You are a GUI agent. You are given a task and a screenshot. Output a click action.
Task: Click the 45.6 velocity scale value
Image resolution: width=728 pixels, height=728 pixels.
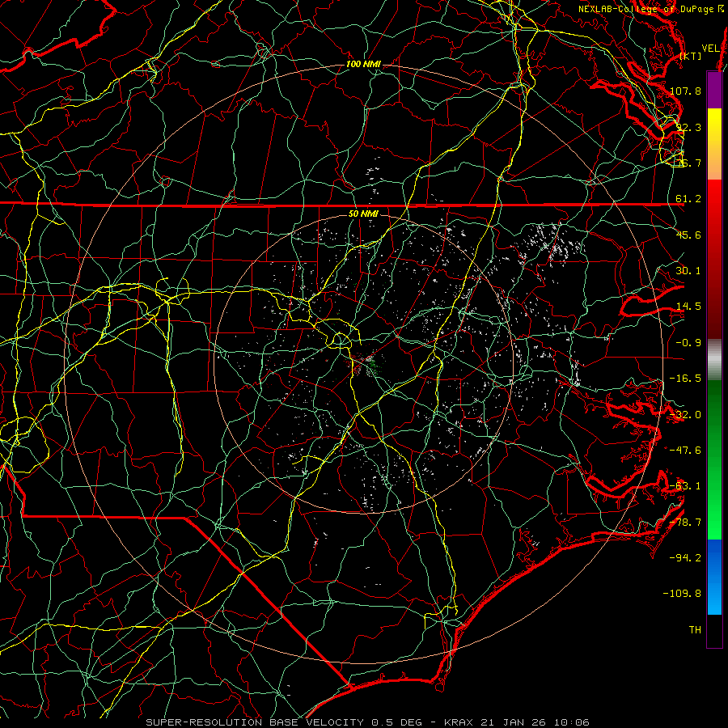coord(688,235)
